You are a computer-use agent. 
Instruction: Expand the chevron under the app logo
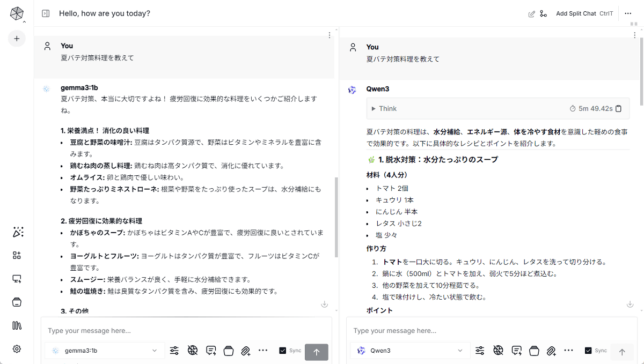(x=24, y=21)
